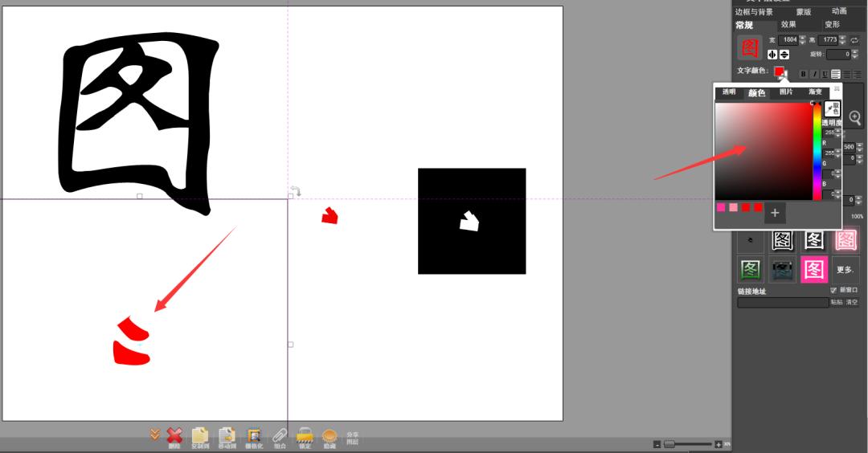Click the lock (锁定) icon
The height and width of the screenshot is (453, 868).
pyautogui.click(x=305, y=436)
